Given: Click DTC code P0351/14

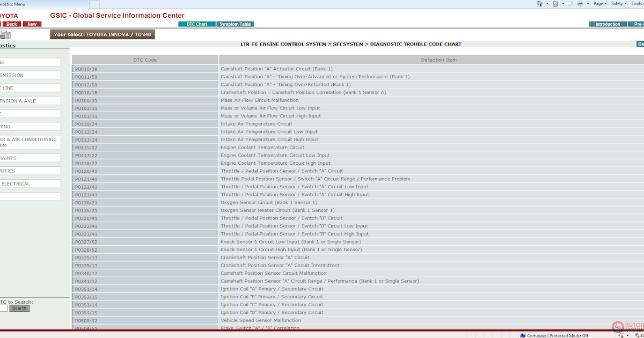Looking at the screenshot, I should [86, 289].
